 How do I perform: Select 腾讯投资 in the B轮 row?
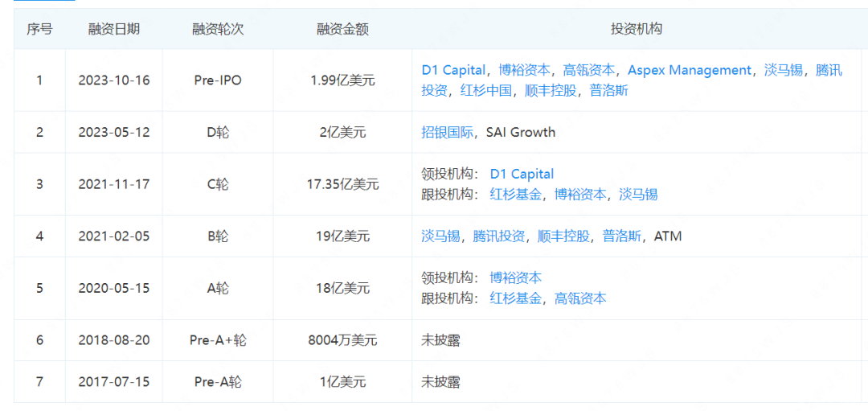pos(498,236)
